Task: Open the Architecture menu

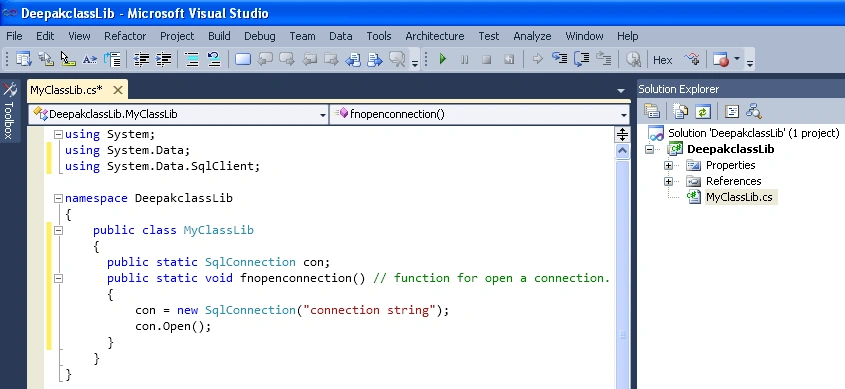Action: [434, 36]
